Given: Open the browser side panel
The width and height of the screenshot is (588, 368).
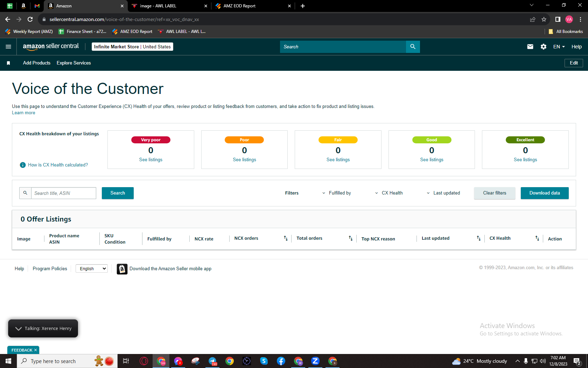Looking at the screenshot, I should click(x=558, y=19).
